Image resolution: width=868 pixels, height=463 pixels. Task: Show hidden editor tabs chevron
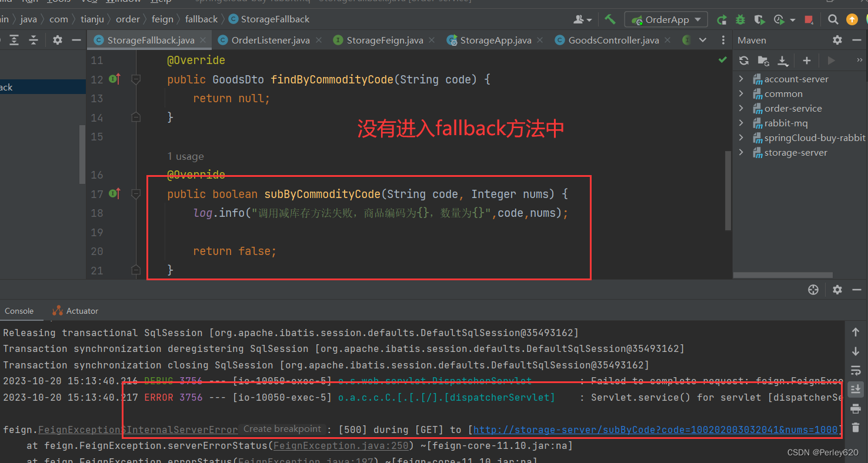pos(702,41)
